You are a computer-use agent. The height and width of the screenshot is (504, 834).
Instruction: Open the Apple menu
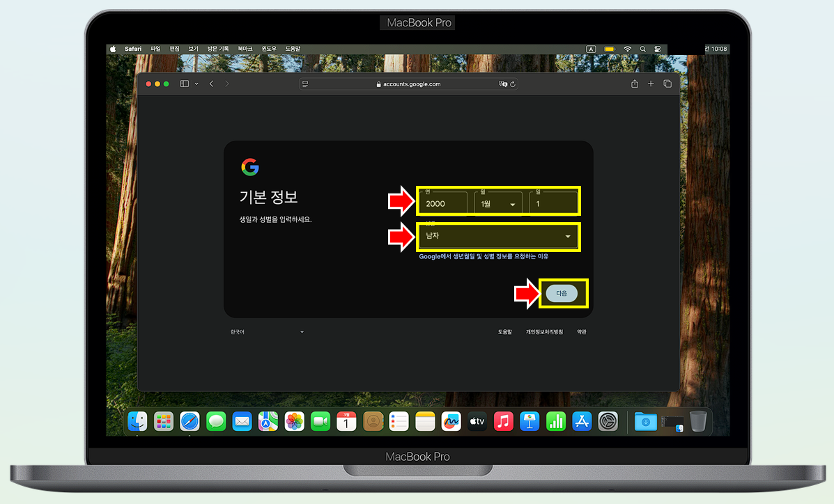coord(113,49)
